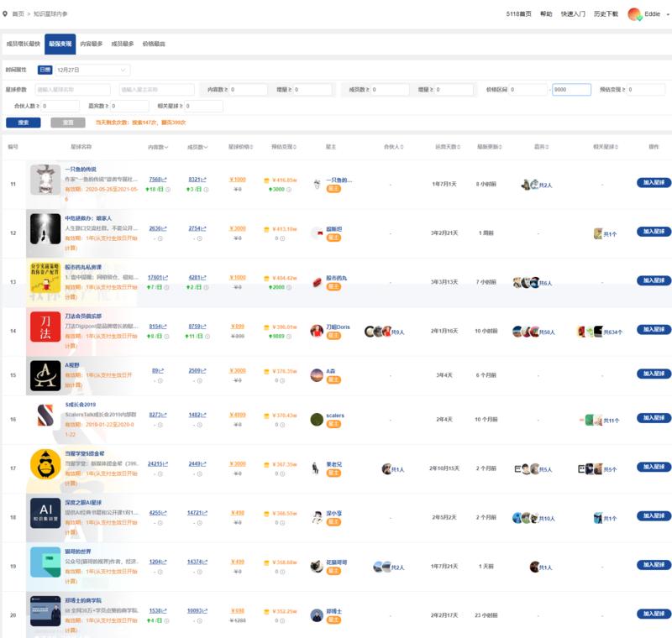Click the location pin icon beside 首页
The image size is (672, 638).
click(6, 14)
